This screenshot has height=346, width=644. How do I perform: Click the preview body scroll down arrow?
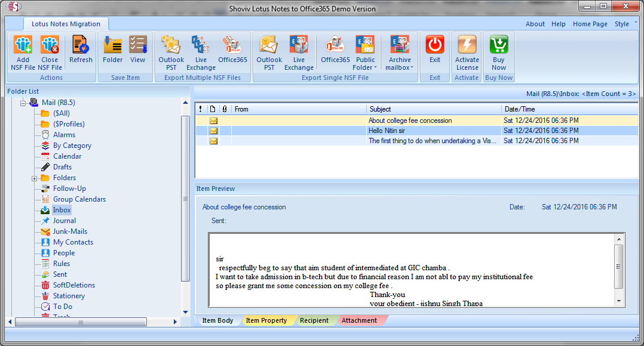tap(618, 301)
